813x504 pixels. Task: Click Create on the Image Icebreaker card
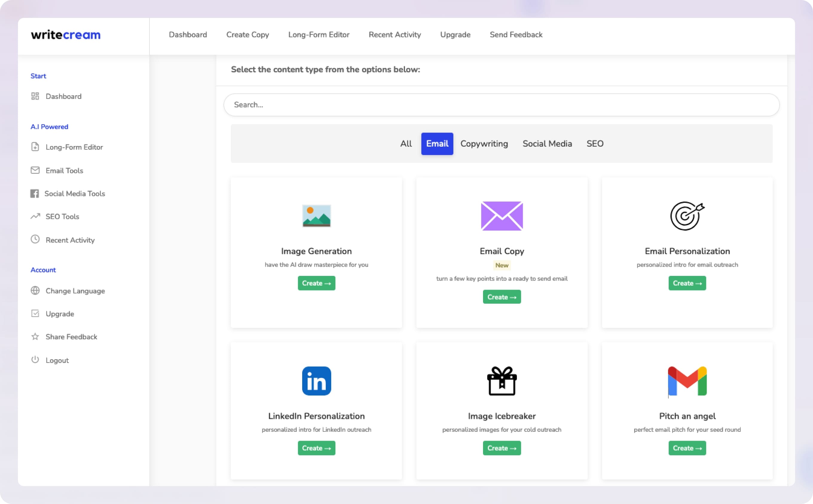[502, 448]
